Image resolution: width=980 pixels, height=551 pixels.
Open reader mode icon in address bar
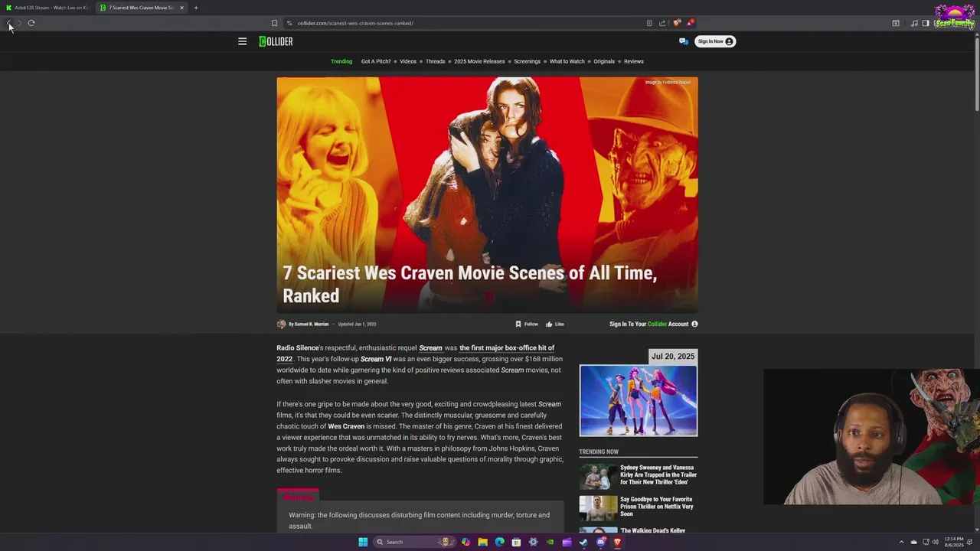649,23
